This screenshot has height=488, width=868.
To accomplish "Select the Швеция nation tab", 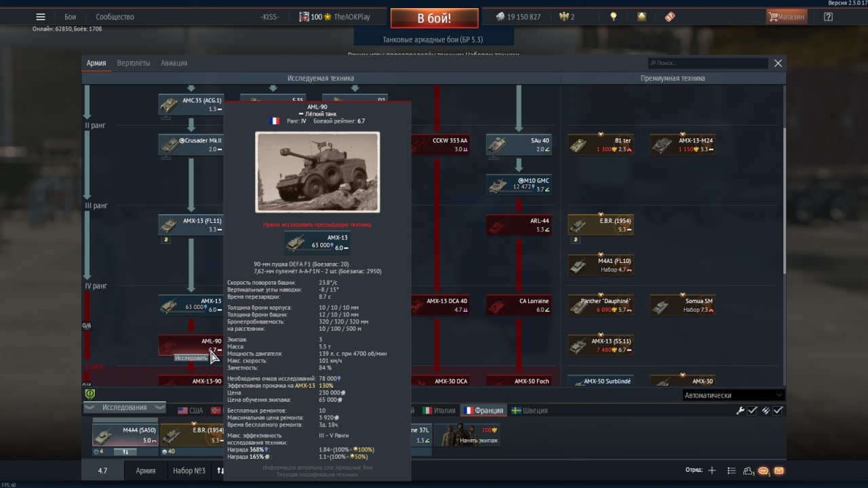I will coord(530,411).
